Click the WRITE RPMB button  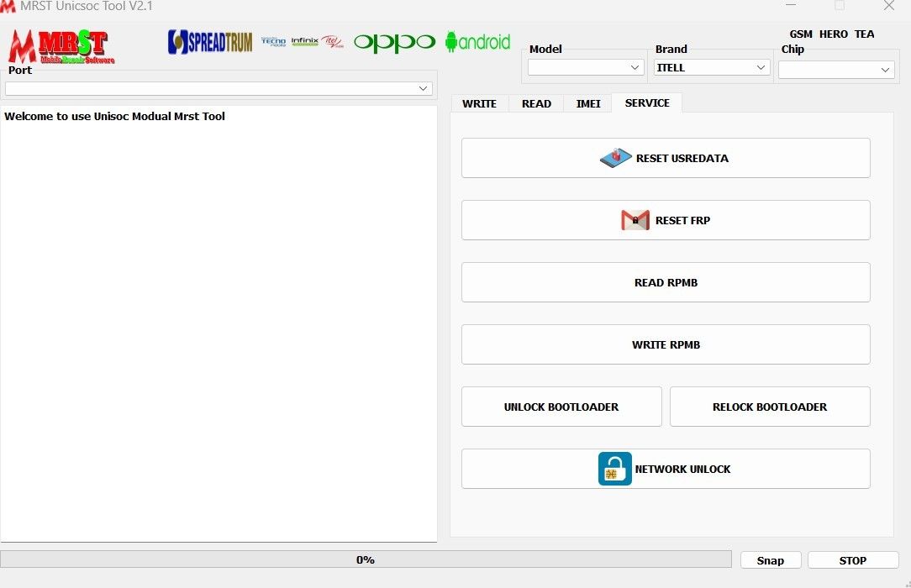[666, 344]
